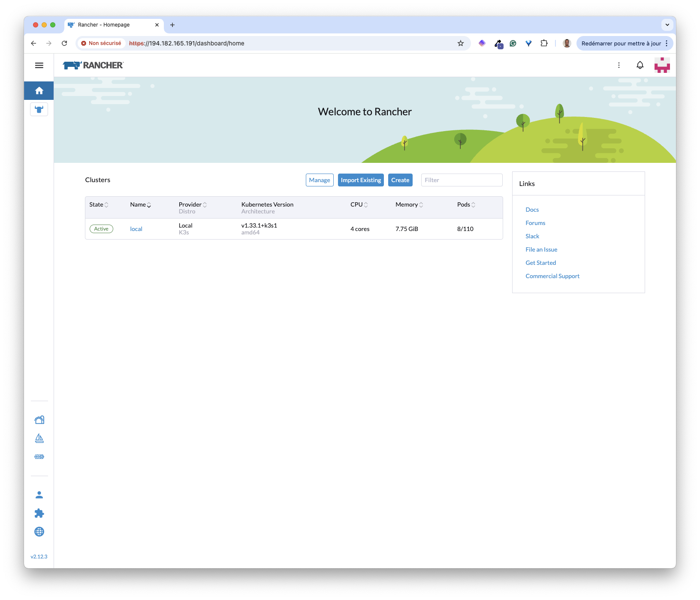Open the local cluster bull-head icon
The width and height of the screenshot is (700, 600).
39,109
